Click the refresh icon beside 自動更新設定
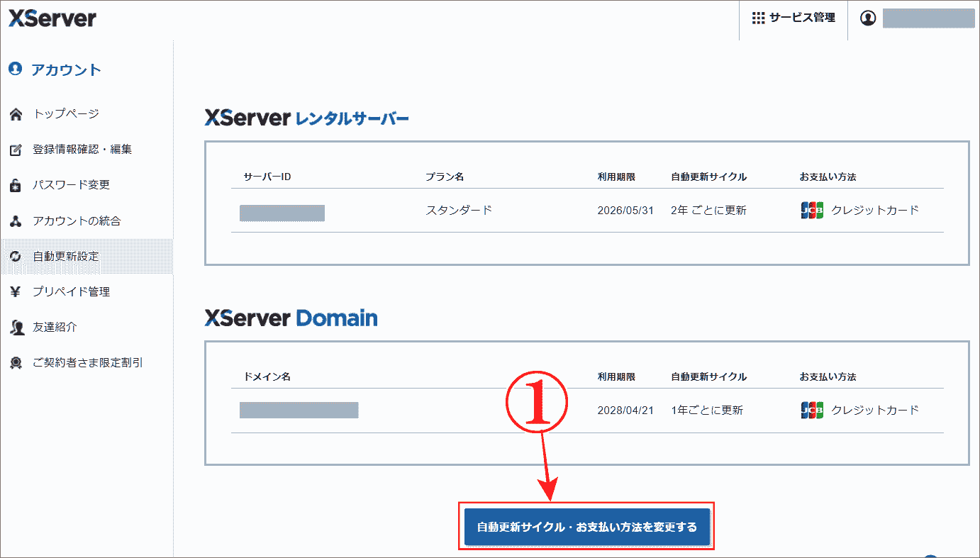 click(16, 255)
